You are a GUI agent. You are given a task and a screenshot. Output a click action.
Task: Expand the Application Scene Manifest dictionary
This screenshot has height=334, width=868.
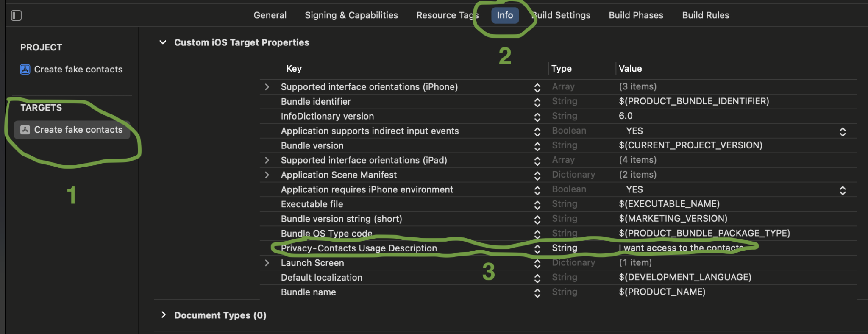(267, 175)
